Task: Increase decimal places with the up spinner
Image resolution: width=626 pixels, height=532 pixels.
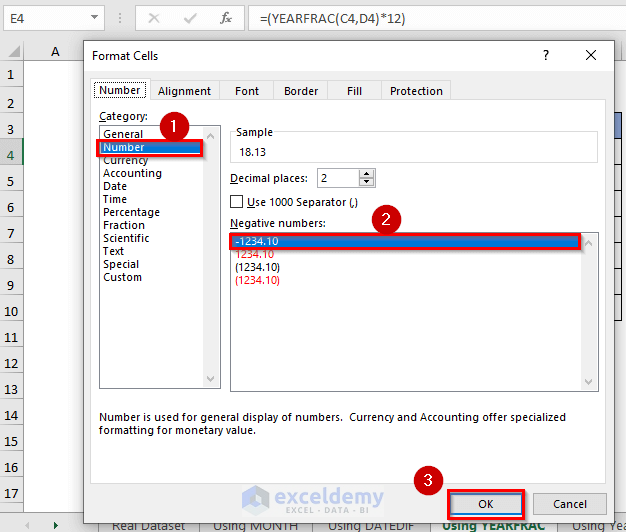Action: point(366,174)
